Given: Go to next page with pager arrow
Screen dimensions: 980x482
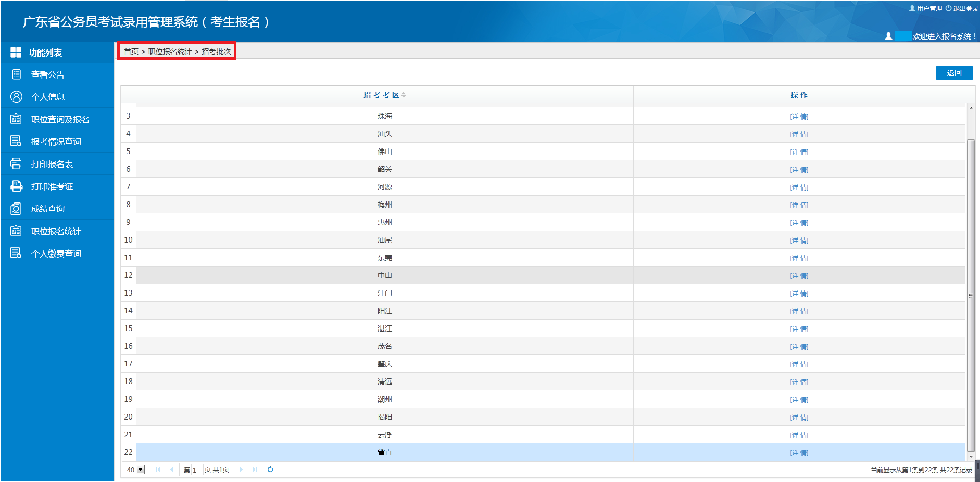Looking at the screenshot, I should 241,470.
